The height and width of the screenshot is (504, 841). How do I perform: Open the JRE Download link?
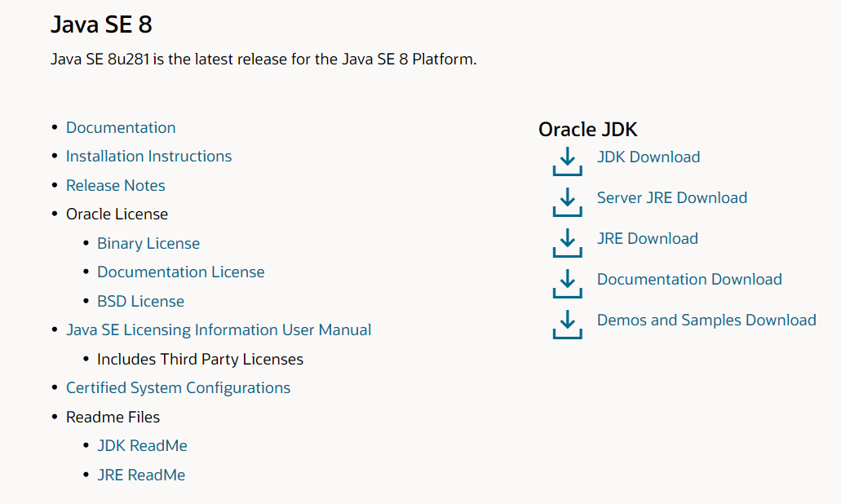click(648, 239)
